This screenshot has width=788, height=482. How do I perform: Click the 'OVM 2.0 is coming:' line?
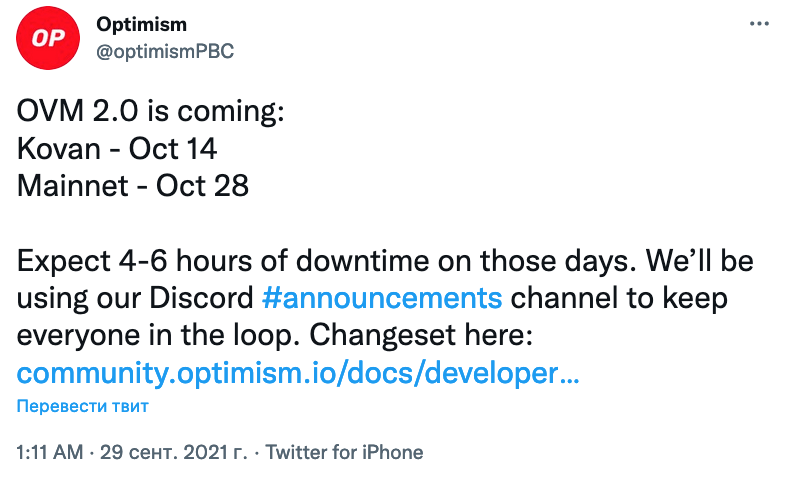[x=150, y=111]
